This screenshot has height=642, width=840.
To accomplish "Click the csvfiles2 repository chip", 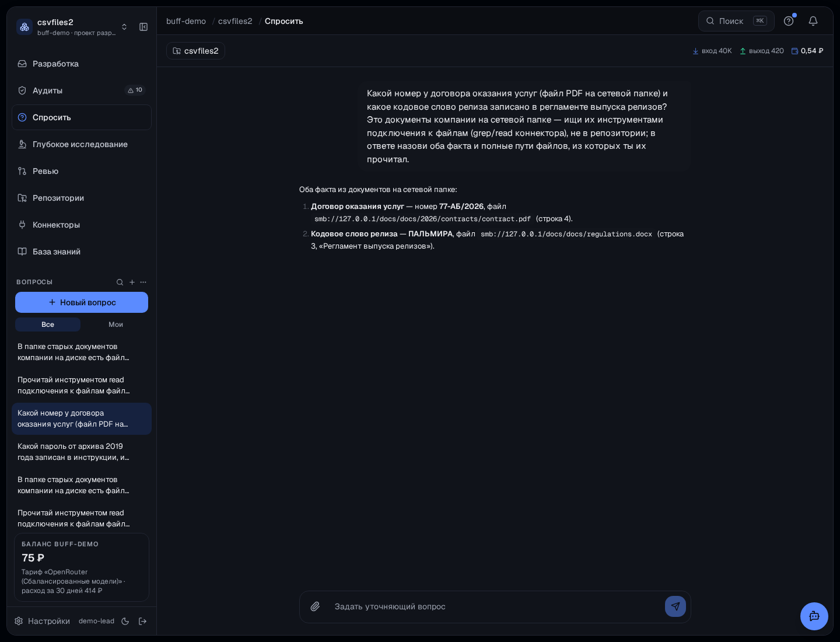I will [195, 51].
